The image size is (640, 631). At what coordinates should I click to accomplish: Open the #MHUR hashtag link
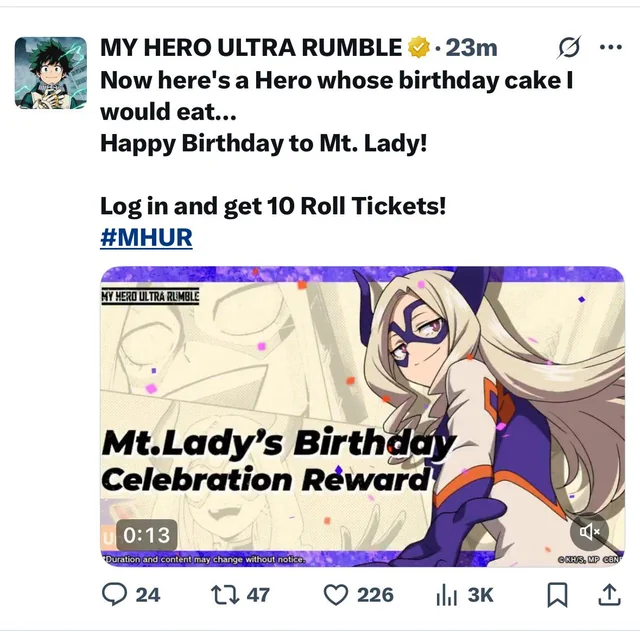tap(146, 238)
